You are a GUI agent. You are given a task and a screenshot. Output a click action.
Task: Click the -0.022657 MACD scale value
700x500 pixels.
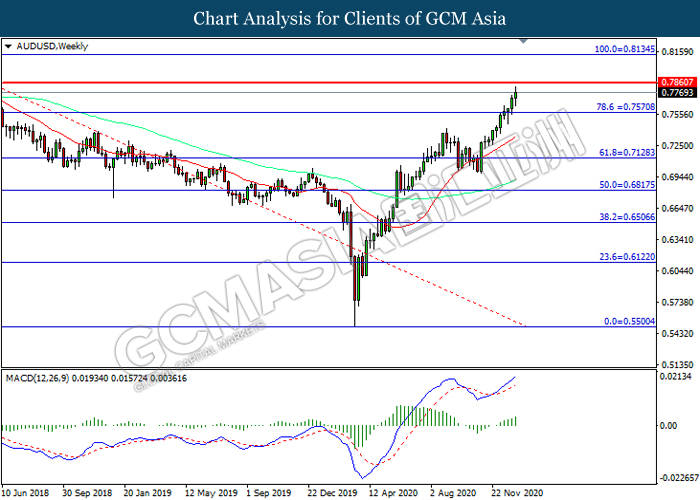click(x=678, y=478)
